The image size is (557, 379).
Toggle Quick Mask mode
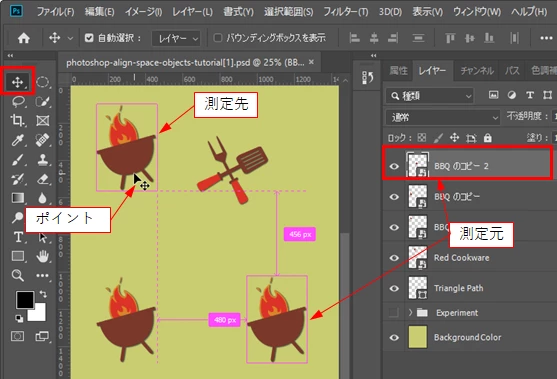click(x=17, y=336)
